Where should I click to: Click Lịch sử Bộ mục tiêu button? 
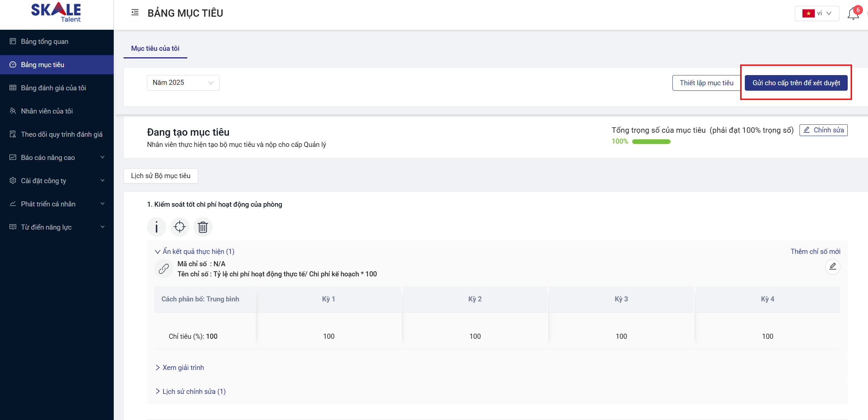point(160,176)
